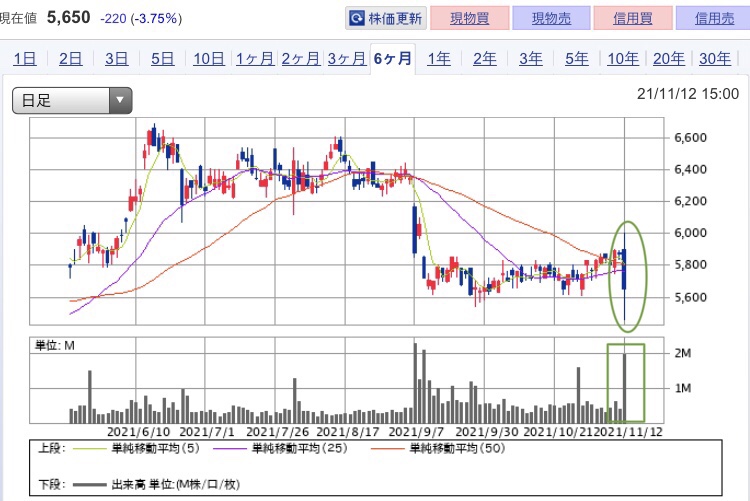Click the 6,000 price axis label
The height and width of the screenshot is (501, 750).
tap(690, 233)
